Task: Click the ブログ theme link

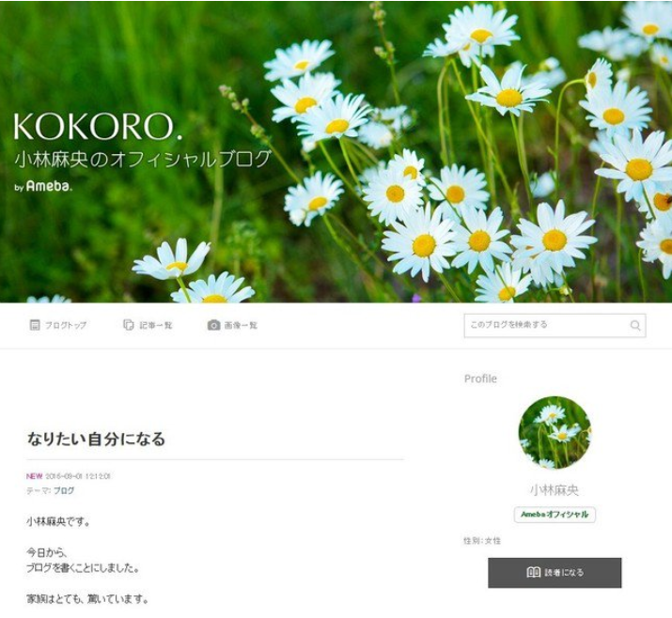Action: [64, 490]
